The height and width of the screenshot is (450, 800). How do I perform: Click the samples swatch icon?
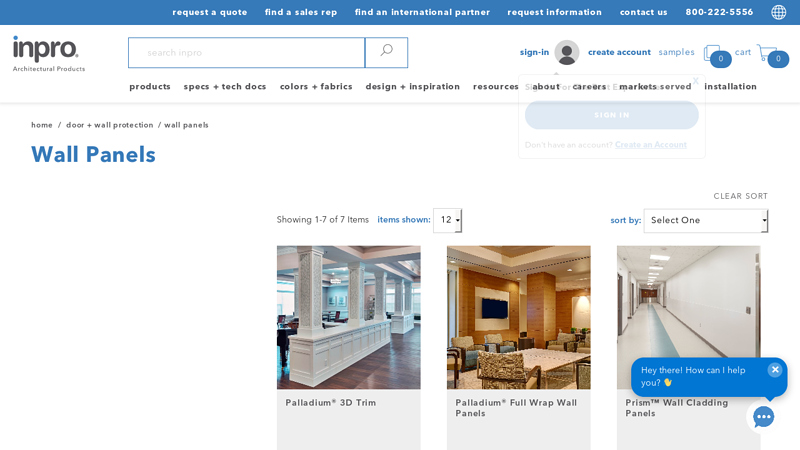pos(711,53)
